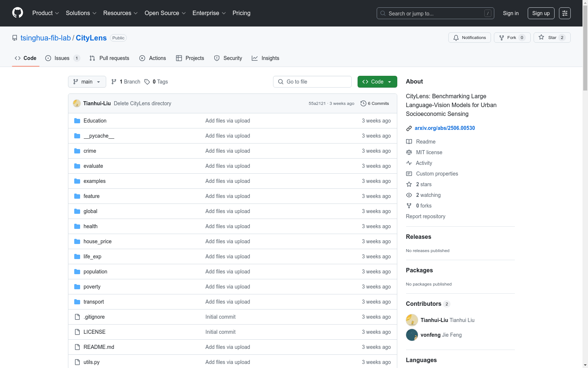View the 1 Branch list
Viewport: 588px width, 368px height.
126,82
